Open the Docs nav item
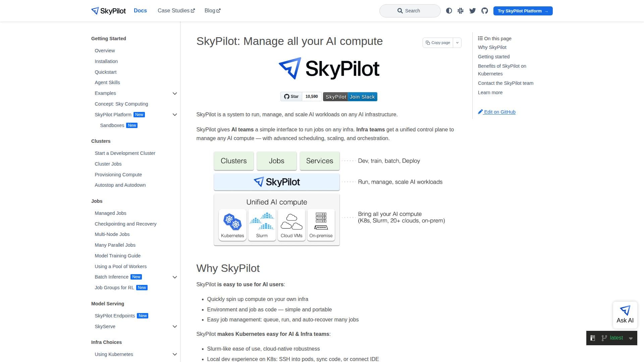The width and height of the screenshot is (644, 362). pos(140,10)
